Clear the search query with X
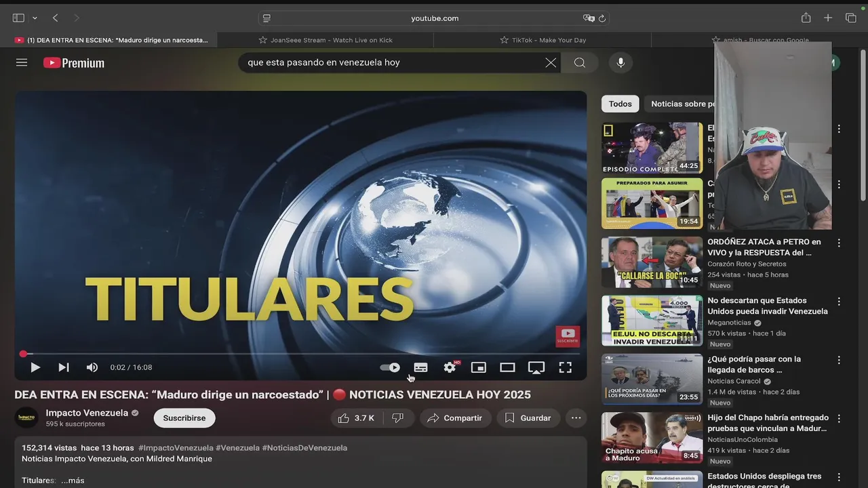Viewport: 868px width, 488px height. coord(551,62)
